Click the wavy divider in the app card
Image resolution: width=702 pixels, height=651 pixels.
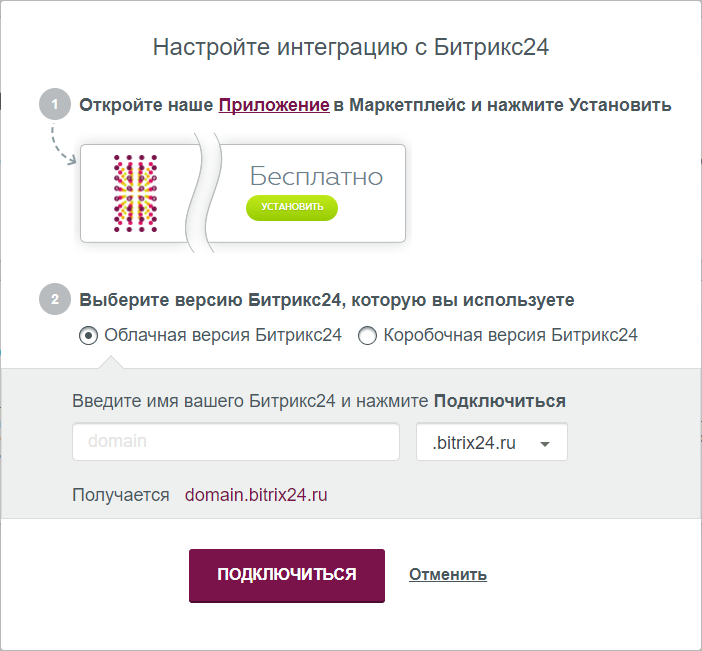pos(211,193)
